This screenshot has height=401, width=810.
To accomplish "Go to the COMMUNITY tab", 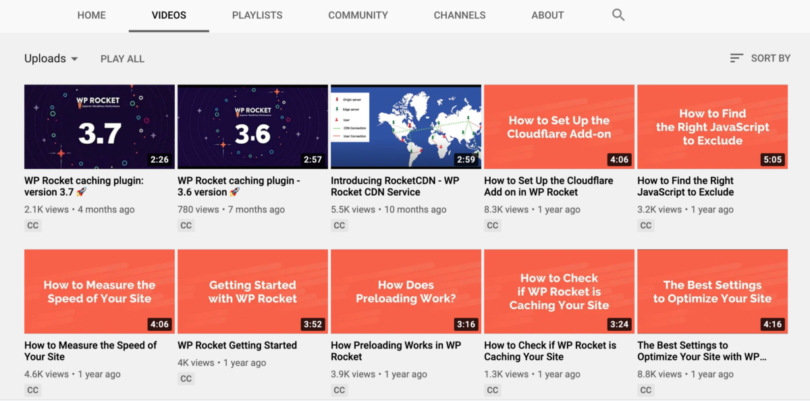I will pos(358,16).
